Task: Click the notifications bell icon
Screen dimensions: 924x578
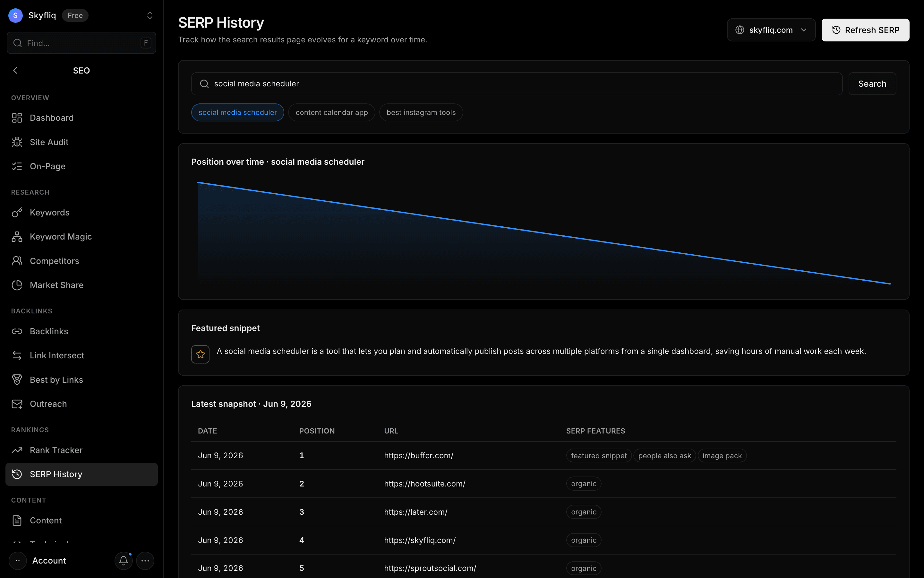Action: click(x=123, y=561)
